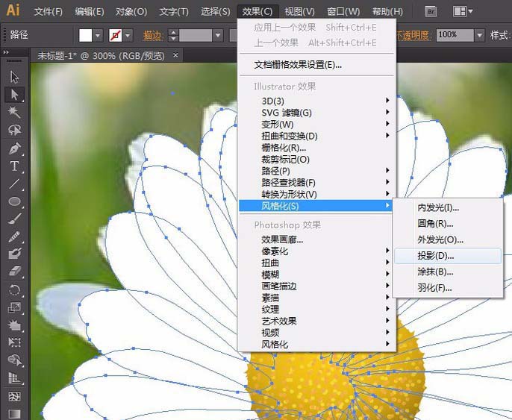The image size is (512, 420).
Task: Choose 圆角(R)... round corners effect
Action: click(x=448, y=224)
